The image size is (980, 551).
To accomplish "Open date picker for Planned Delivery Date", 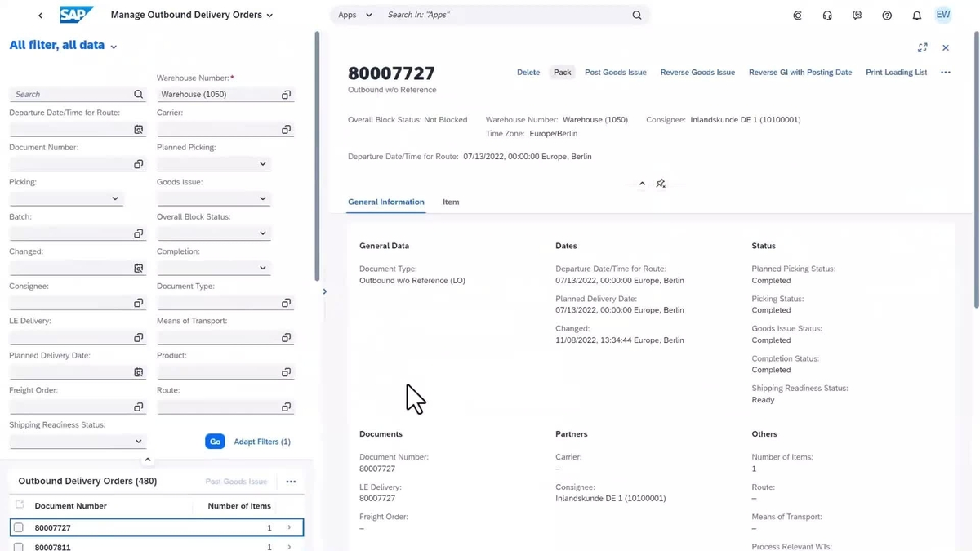I will pyautogui.click(x=138, y=372).
